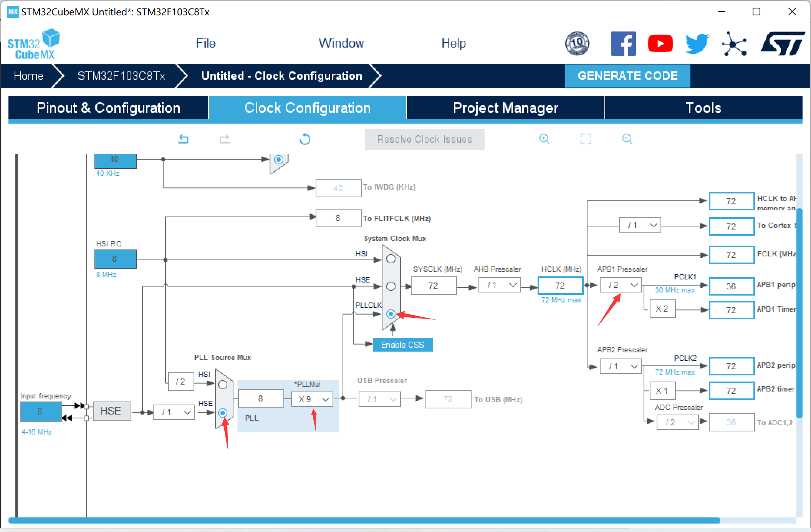Image resolution: width=811 pixels, height=532 pixels.
Task: Open the USB Prescaler /1 dropdown
Action: click(x=380, y=399)
